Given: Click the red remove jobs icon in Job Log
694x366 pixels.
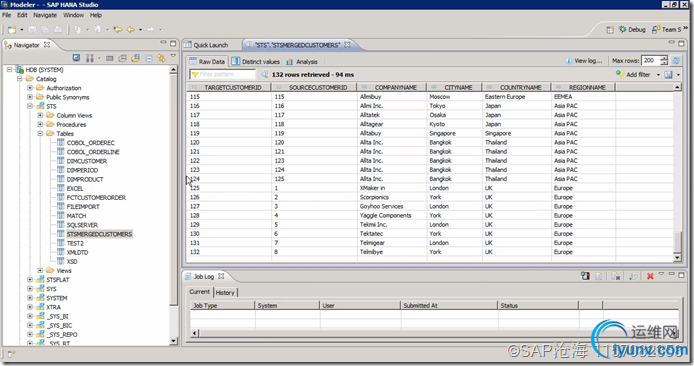Looking at the screenshot, I should tap(650, 276).
